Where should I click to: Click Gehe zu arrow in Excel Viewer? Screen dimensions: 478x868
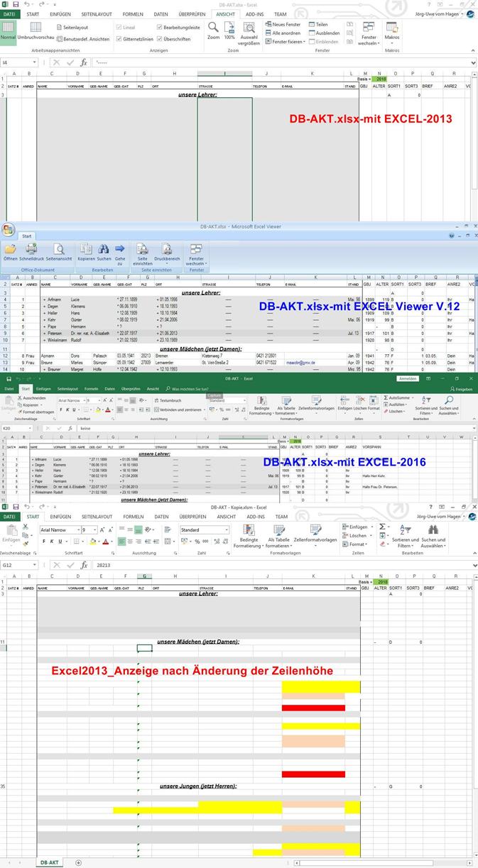point(119,254)
